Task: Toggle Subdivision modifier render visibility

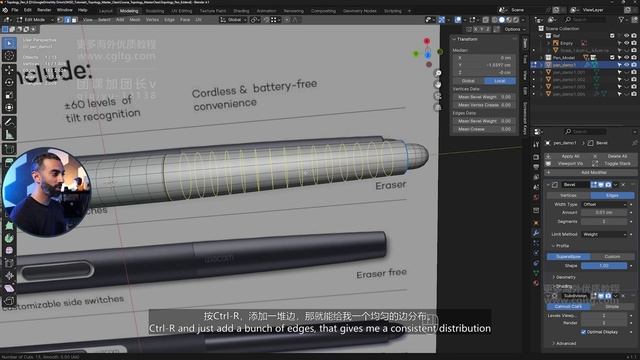Action: coord(608,296)
